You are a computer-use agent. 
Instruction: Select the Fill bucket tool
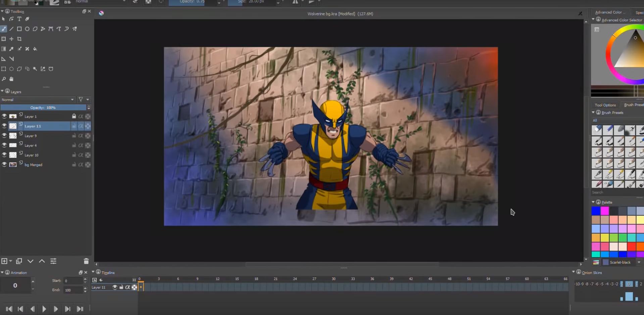pyautogui.click(x=35, y=49)
